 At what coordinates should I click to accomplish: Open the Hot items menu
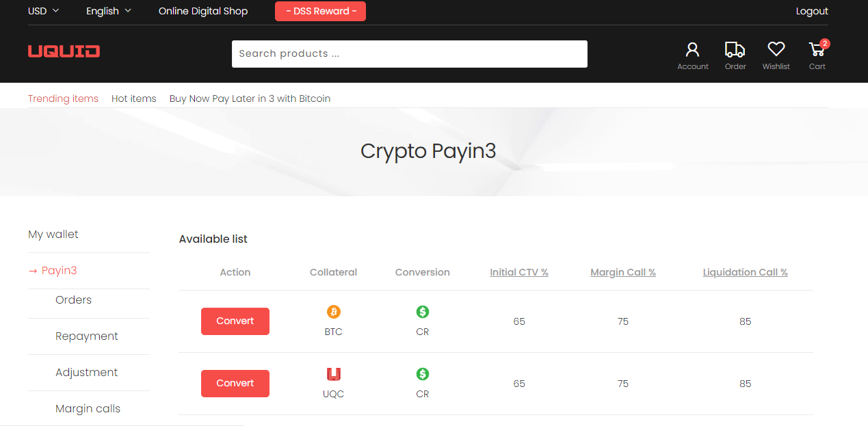(x=134, y=98)
